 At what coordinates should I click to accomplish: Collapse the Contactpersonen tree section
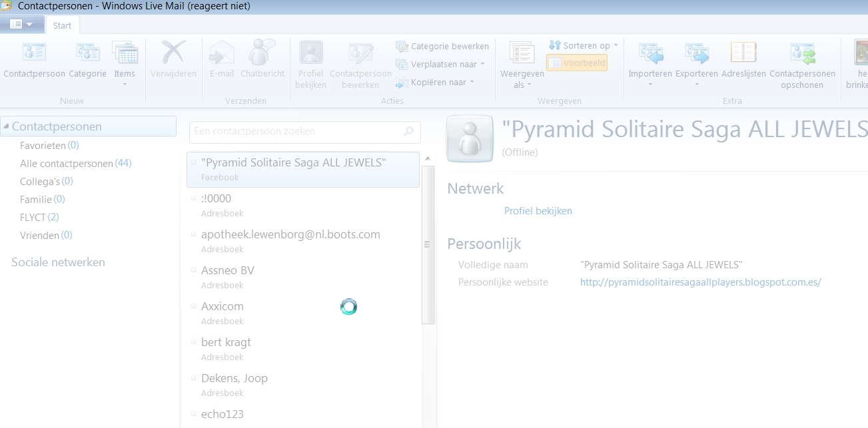[6, 126]
